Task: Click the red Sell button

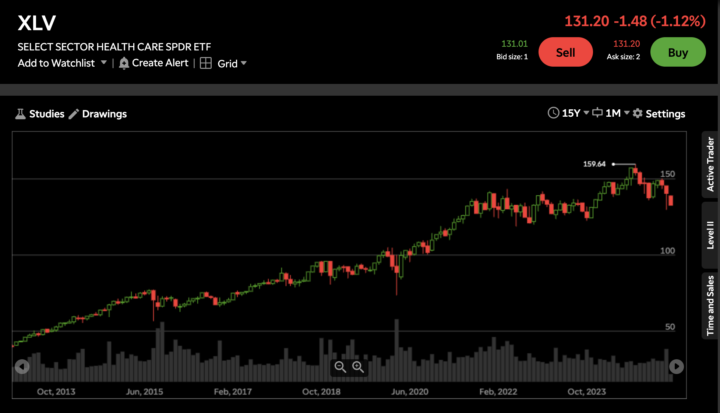Action: click(565, 52)
